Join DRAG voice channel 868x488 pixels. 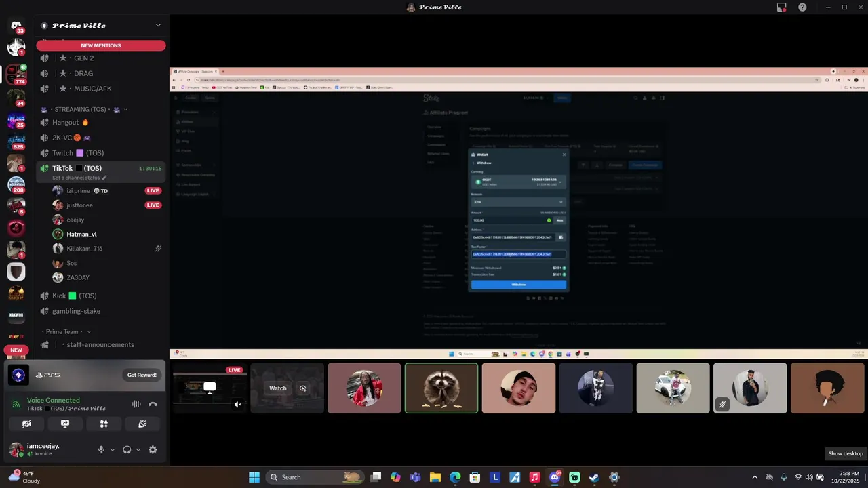click(x=101, y=73)
